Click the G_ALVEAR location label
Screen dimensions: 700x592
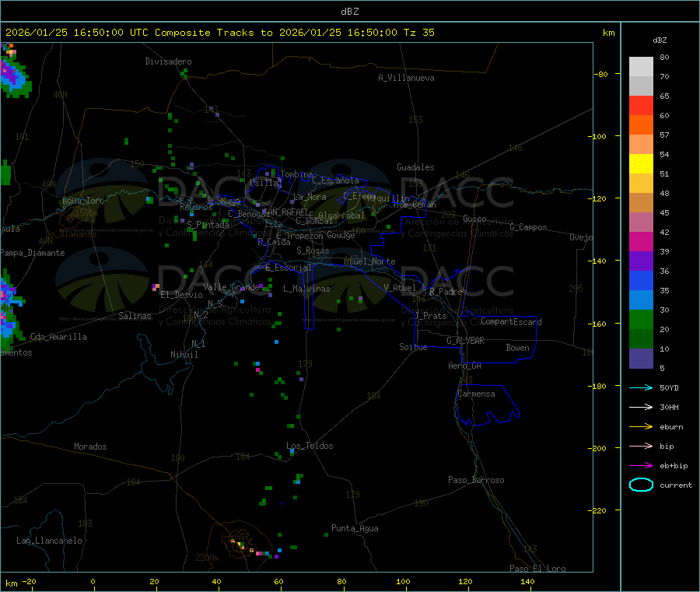tap(465, 341)
